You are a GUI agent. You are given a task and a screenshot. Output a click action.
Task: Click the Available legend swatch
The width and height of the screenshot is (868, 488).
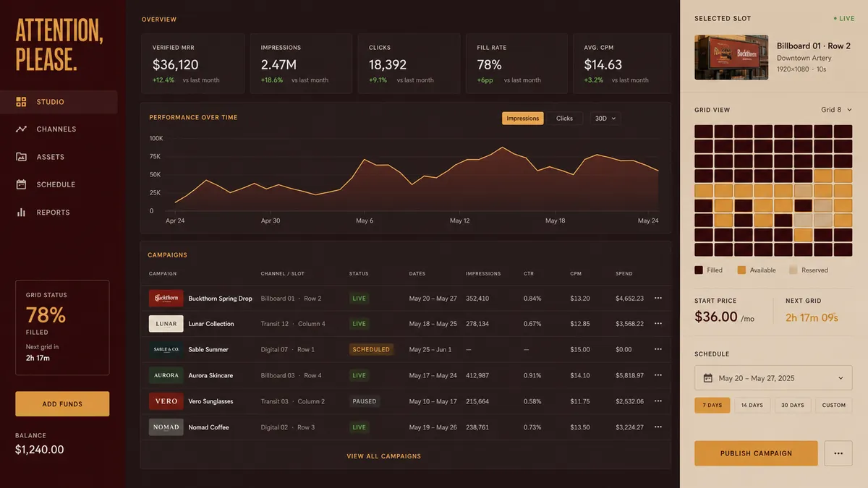[741, 270]
